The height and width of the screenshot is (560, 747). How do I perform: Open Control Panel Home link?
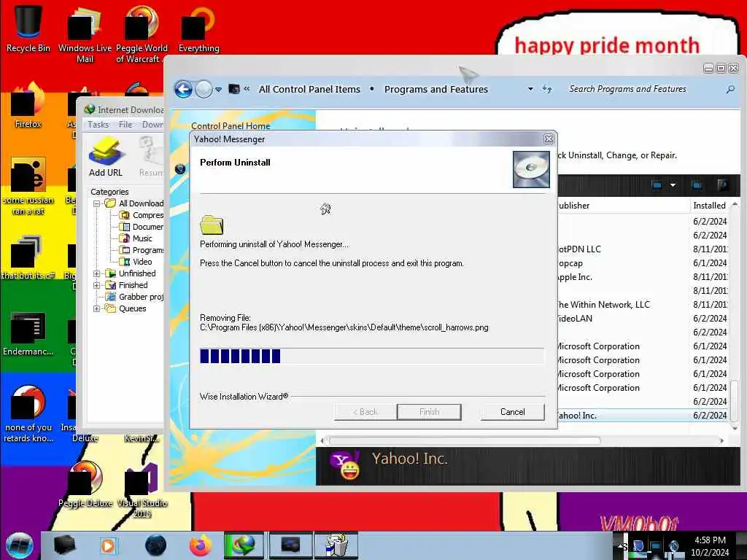point(231,125)
